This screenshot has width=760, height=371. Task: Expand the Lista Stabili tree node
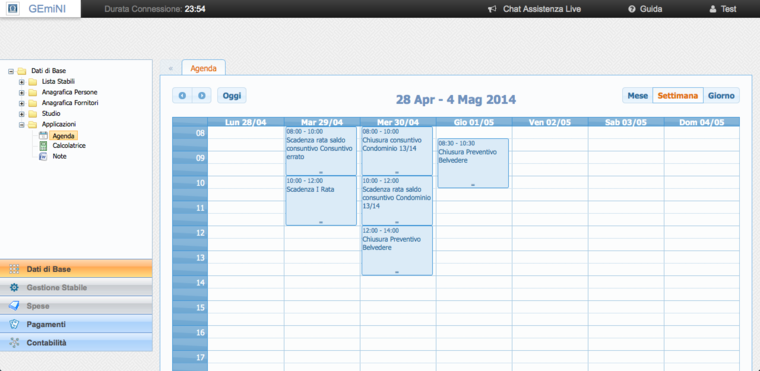pos(21,81)
